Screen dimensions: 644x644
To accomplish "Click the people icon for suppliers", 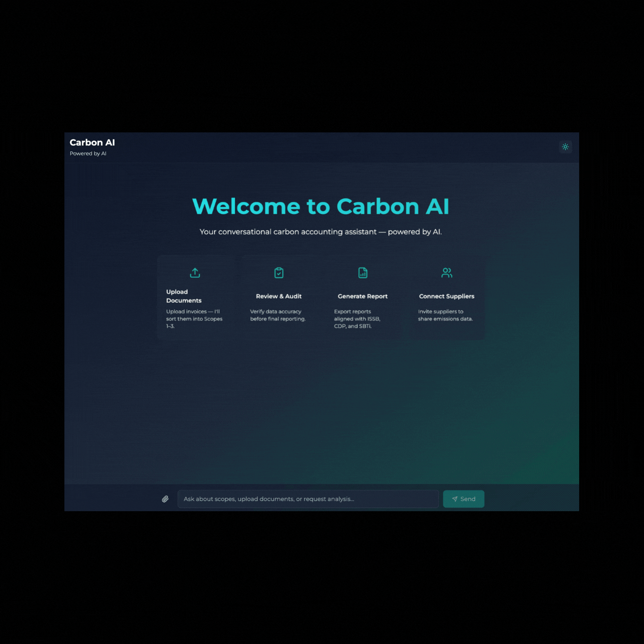I will [x=446, y=273].
